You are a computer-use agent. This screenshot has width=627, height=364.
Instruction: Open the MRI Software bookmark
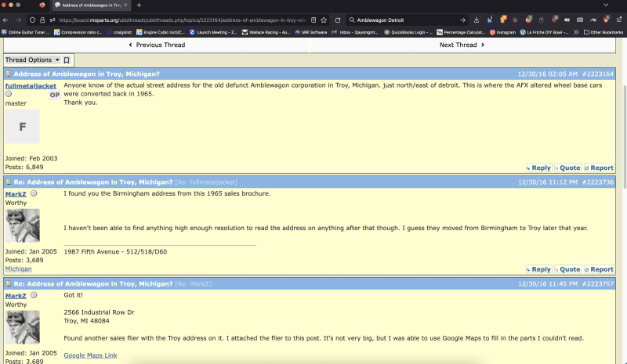(310, 32)
